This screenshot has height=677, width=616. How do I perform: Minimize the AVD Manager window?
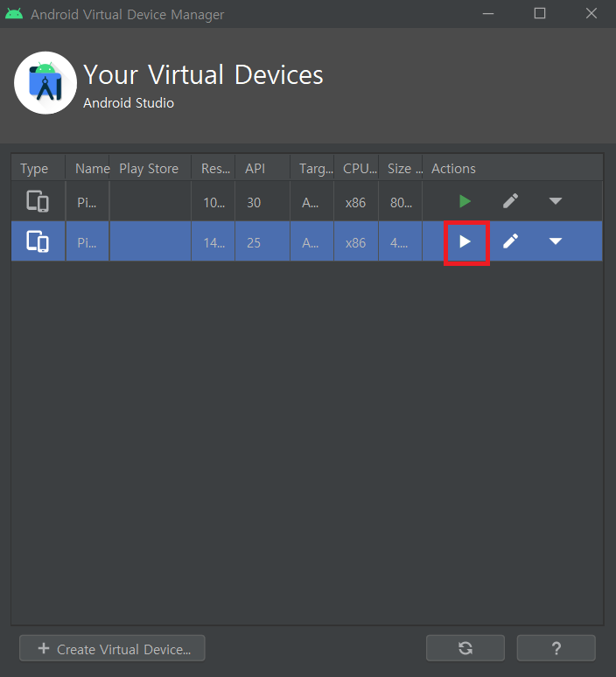coord(488,14)
